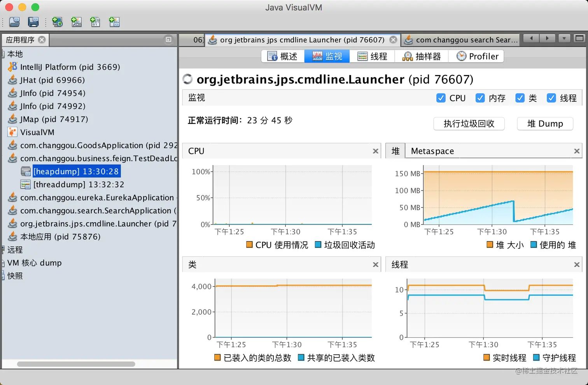Uncheck the CPU monitoring checkbox

(x=441, y=98)
